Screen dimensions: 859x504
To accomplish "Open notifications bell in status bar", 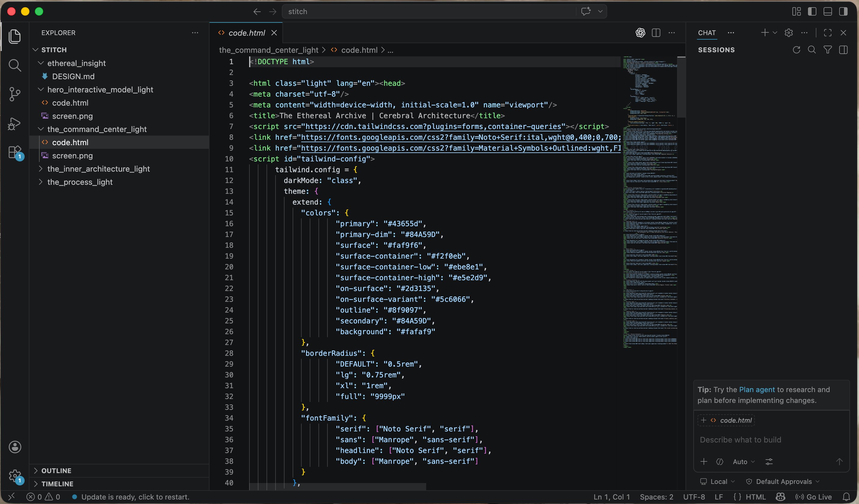I will coord(846,497).
